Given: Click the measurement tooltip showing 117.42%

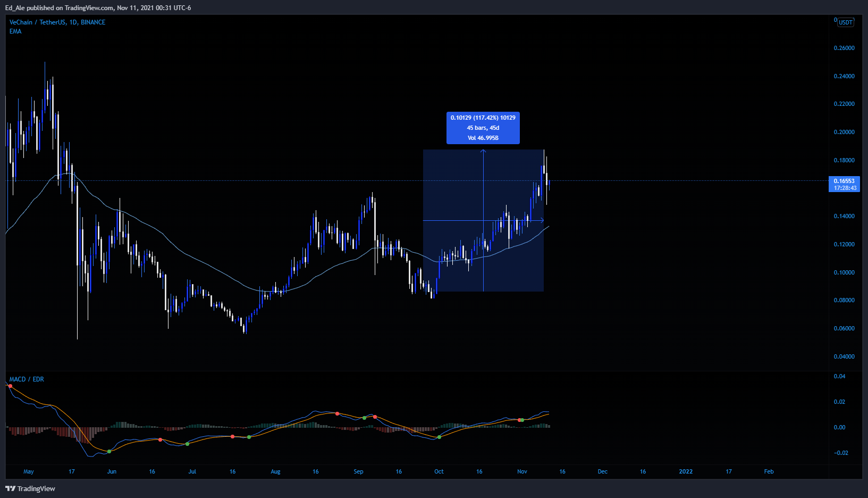Looking at the screenshot, I should coord(483,128).
